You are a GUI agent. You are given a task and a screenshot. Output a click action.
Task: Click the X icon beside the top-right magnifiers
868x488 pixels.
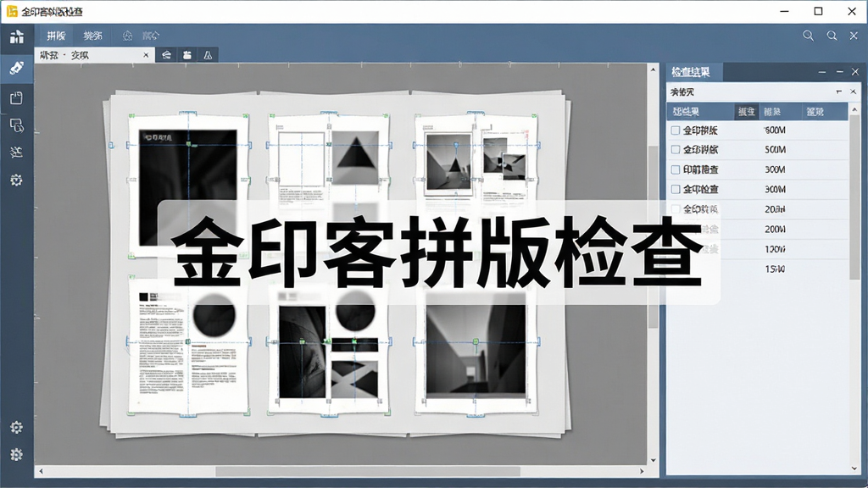[x=854, y=36]
